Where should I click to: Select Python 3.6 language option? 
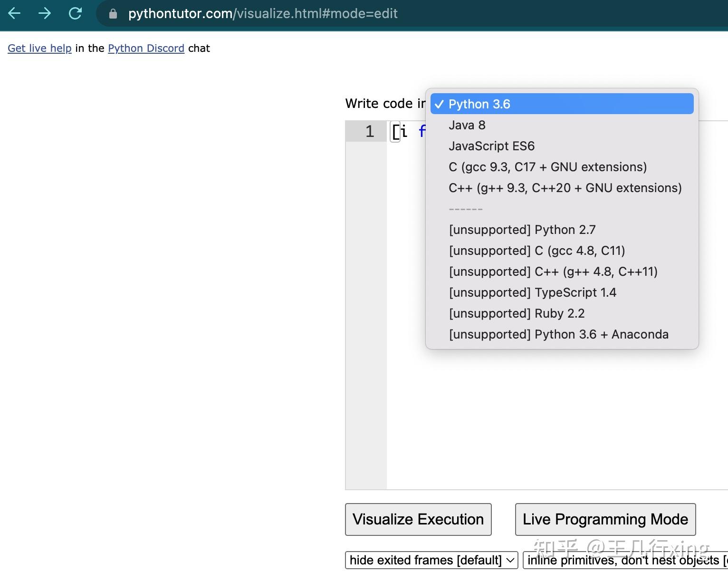pyautogui.click(x=479, y=104)
